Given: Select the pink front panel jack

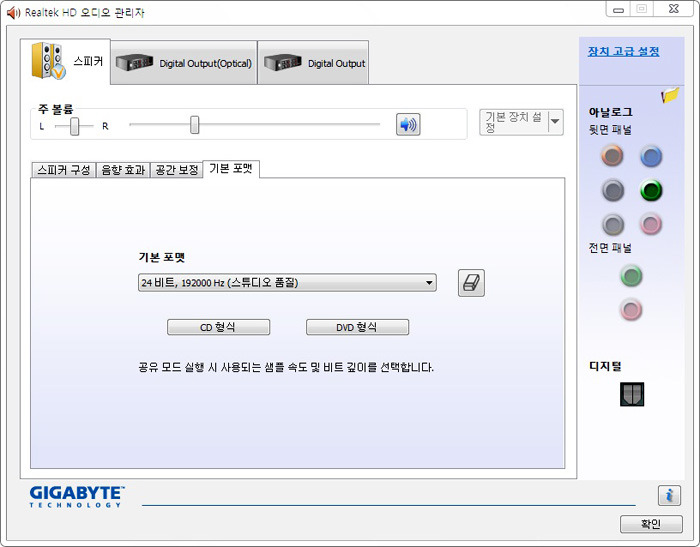Looking at the screenshot, I should [x=631, y=309].
